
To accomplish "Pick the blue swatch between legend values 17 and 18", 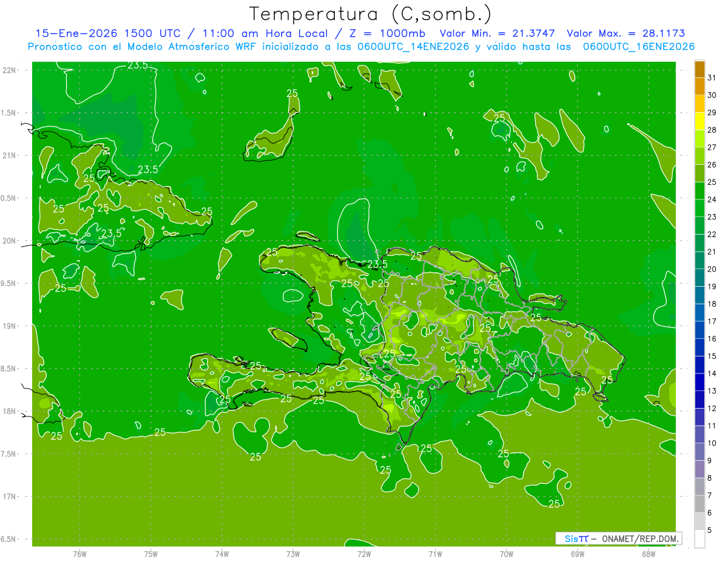I will point(700,313).
